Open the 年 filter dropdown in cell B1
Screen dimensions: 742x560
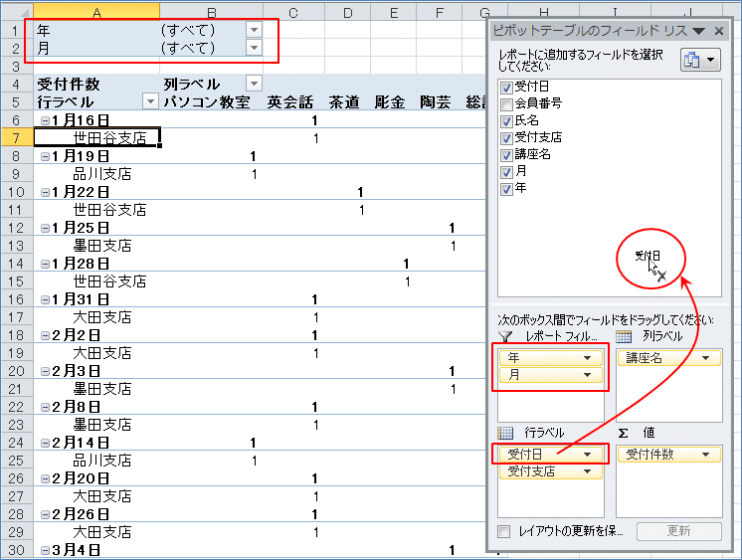254,30
